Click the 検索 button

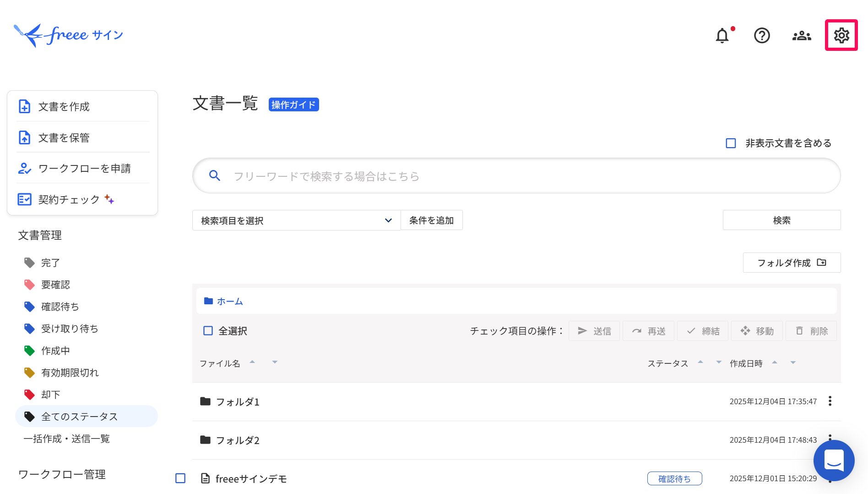click(781, 220)
